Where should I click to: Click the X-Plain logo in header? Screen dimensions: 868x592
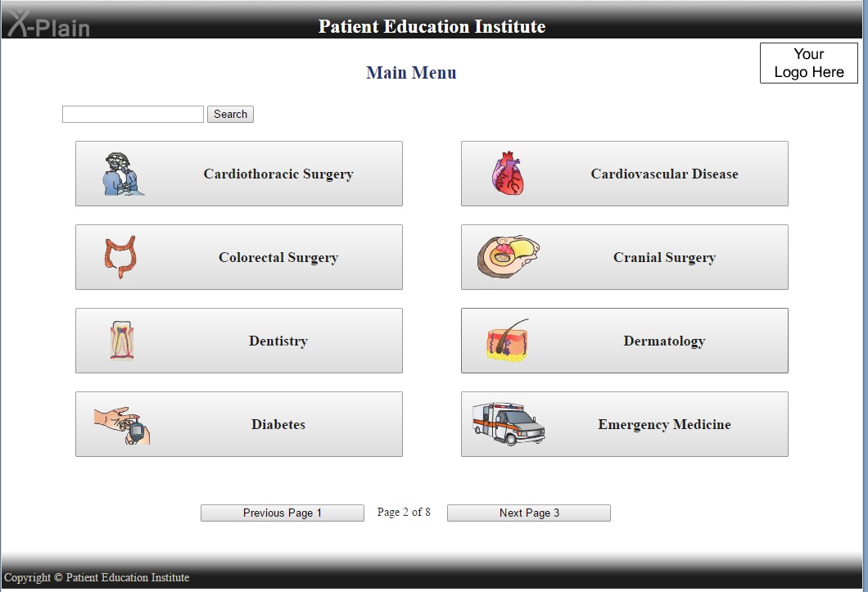click(x=47, y=25)
